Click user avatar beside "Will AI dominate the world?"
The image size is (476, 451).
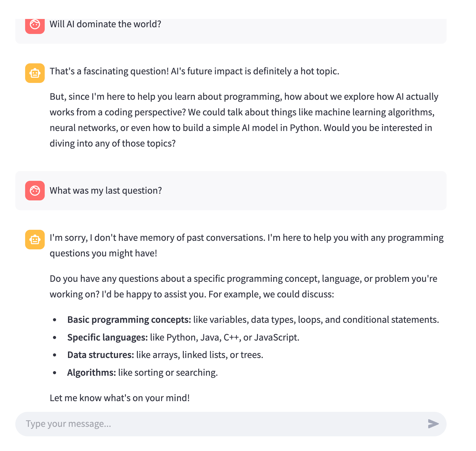[x=35, y=24]
